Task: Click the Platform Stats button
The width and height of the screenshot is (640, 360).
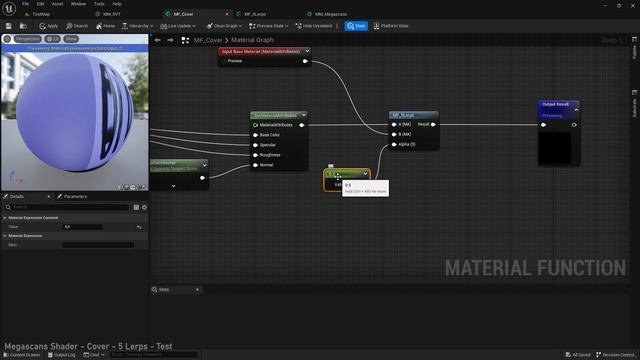Action: (391, 26)
